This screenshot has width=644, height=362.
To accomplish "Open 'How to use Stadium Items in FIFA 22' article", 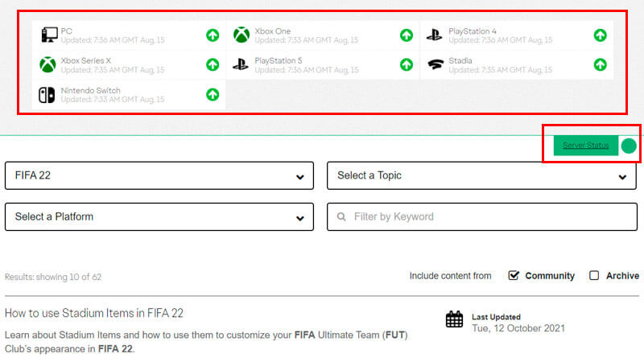I will coord(94,313).
